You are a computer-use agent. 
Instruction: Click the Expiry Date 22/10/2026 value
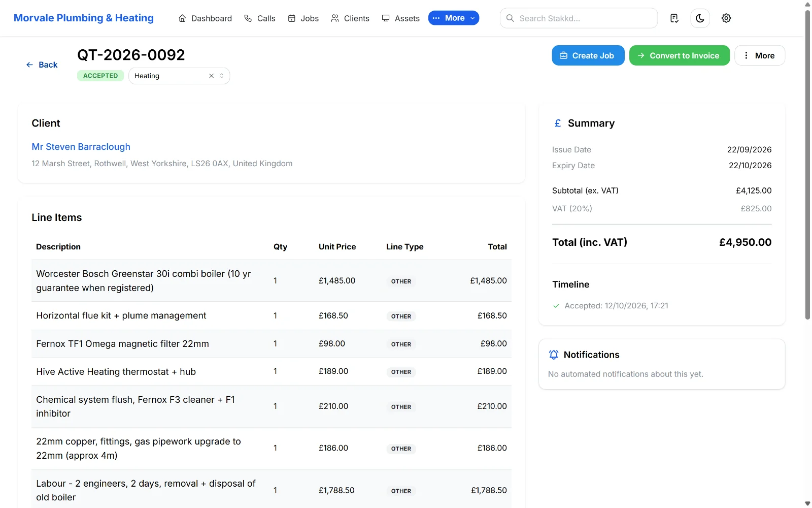(x=750, y=166)
